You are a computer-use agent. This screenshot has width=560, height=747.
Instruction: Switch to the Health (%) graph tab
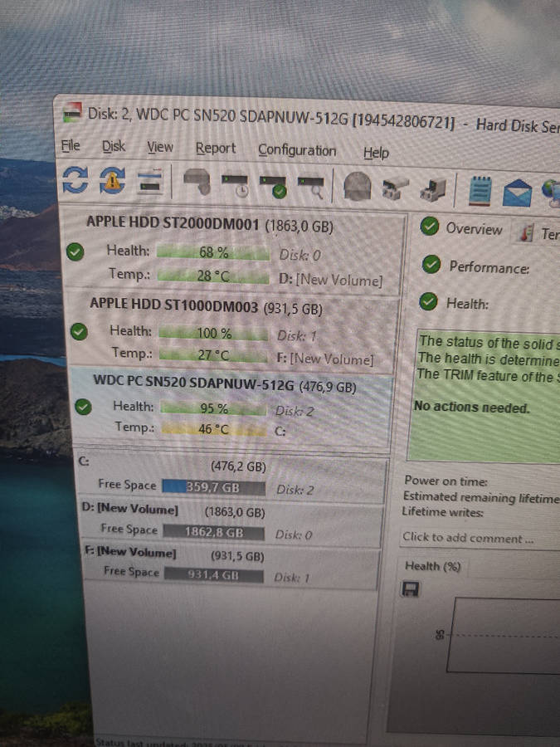tap(432, 566)
